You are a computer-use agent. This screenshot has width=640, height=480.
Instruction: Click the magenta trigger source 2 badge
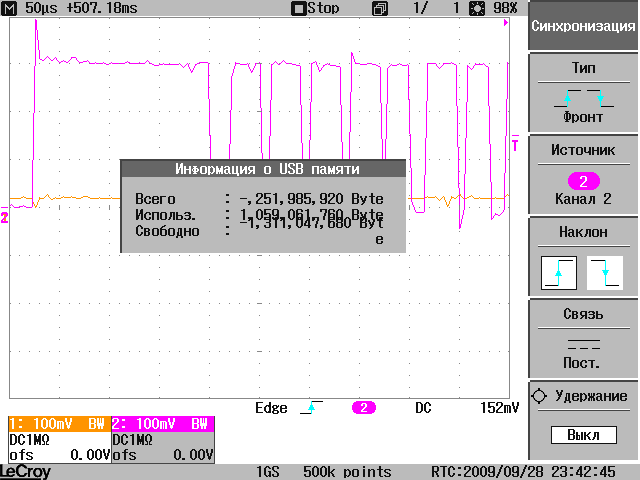pyautogui.click(x=365, y=408)
